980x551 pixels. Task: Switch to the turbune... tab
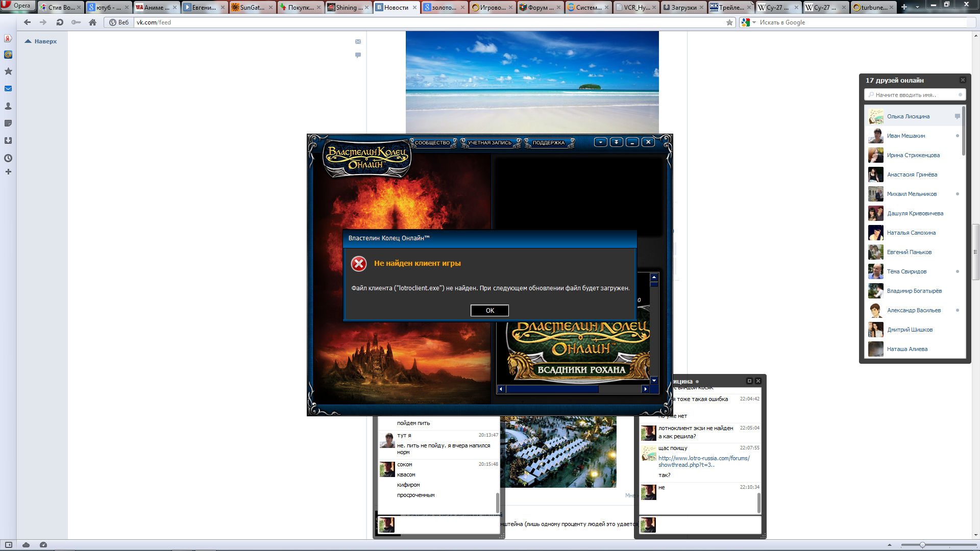coord(874,7)
